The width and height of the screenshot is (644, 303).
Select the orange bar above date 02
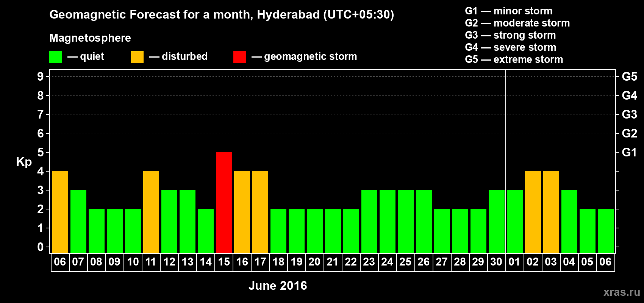533,212
